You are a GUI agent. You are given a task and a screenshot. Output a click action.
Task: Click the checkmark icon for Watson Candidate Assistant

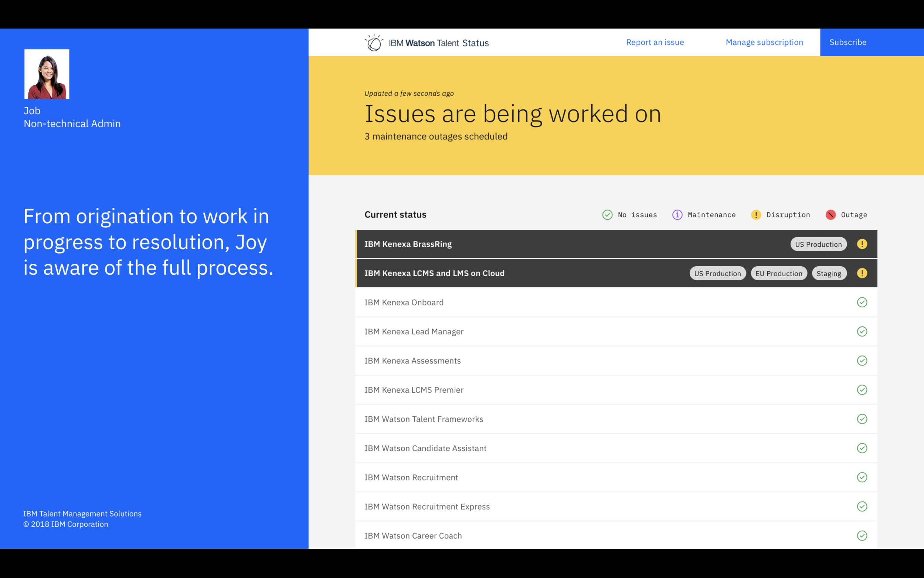862,448
